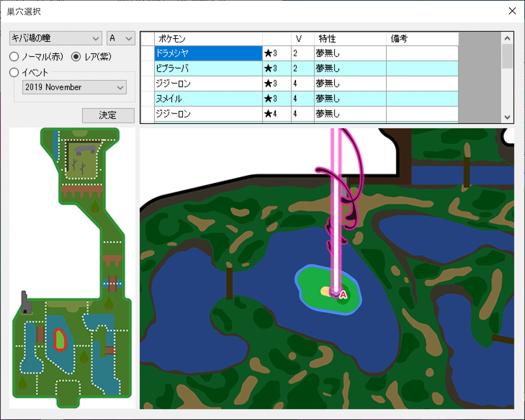Viewport: 525px width, 420px height.
Task: Open the den letter A dropdown
Action: (x=121, y=39)
